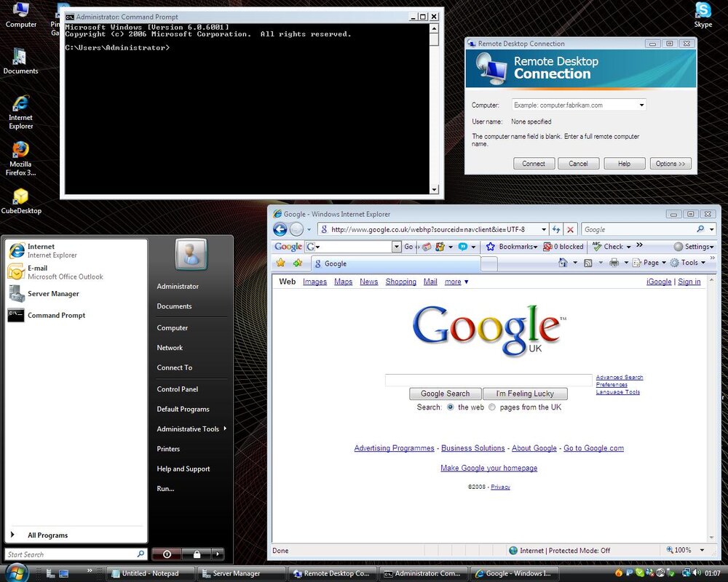Click the Favorites Center star icon
Viewport: 728px width, 582px height.
280,263
